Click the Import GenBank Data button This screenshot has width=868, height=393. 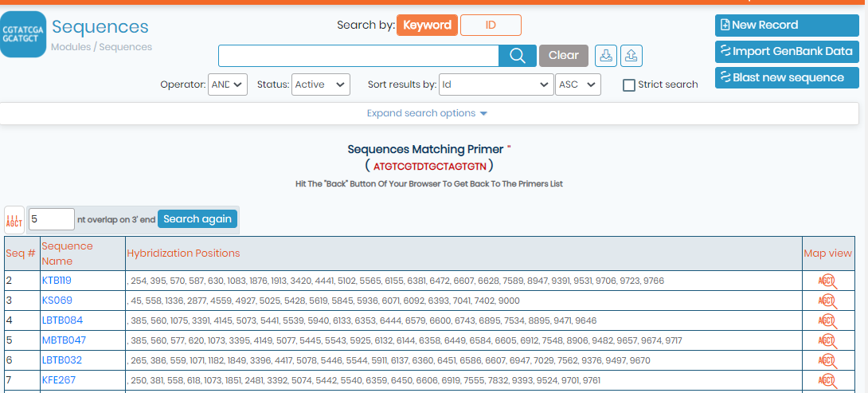pyautogui.click(x=788, y=52)
